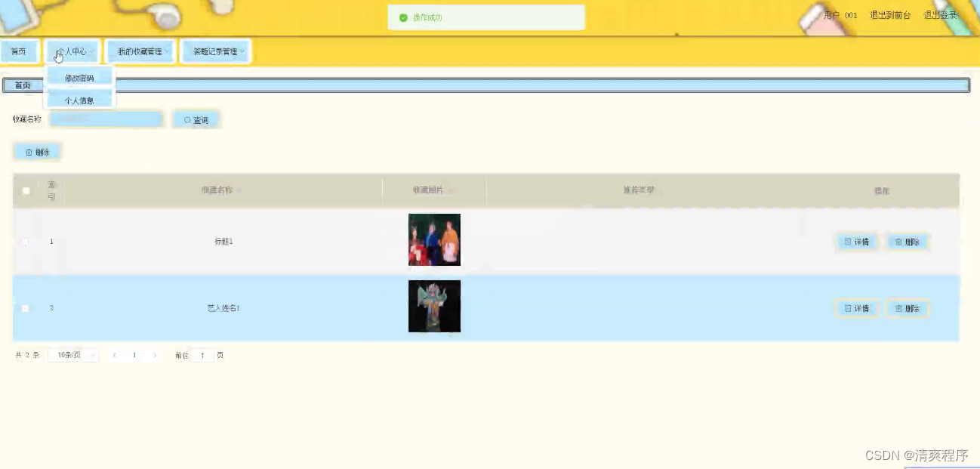The width and height of the screenshot is (980, 469).
Task: Choose 个人信息 from the dropdown
Action: [x=79, y=100]
